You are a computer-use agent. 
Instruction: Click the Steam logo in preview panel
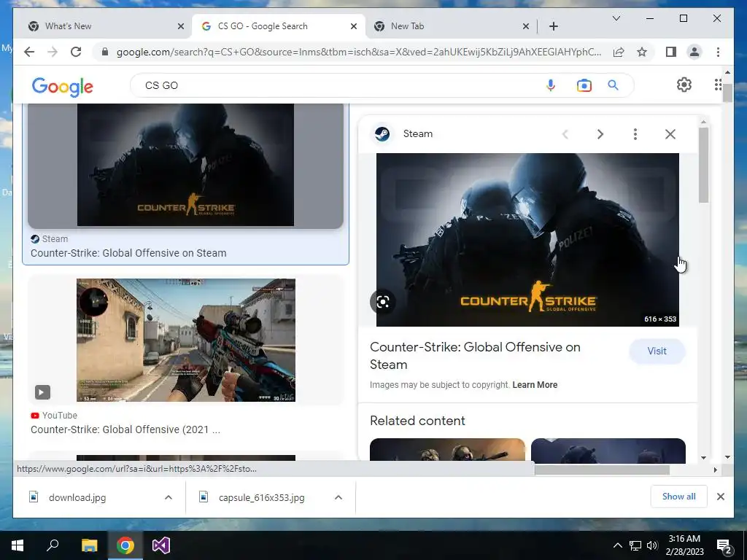click(x=382, y=134)
